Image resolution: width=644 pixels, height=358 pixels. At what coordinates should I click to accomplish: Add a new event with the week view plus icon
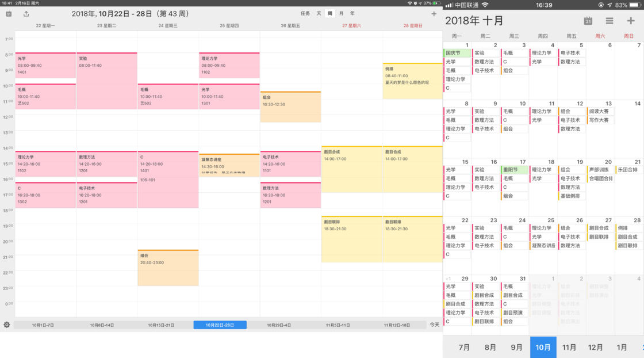click(434, 14)
